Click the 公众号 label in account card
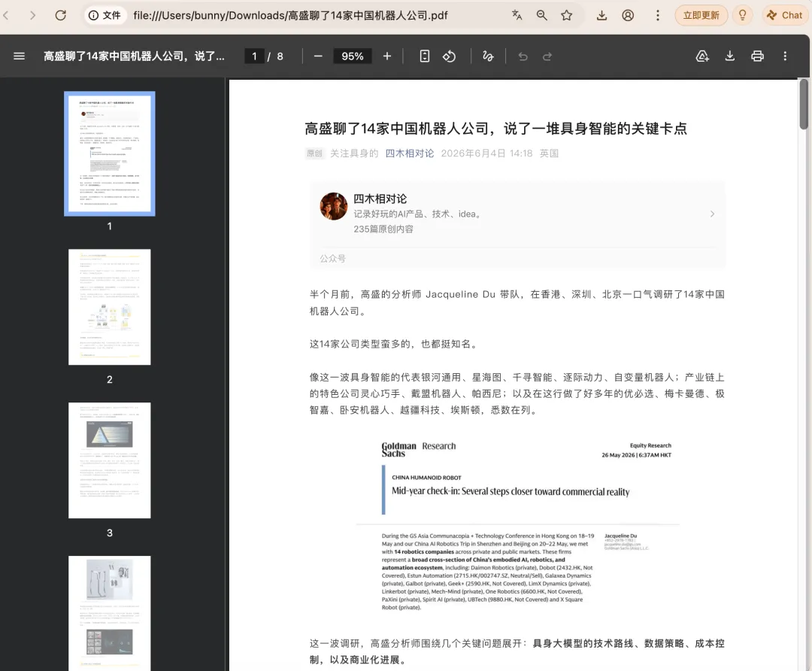This screenshot has height=671, width=812. [332, 259]
